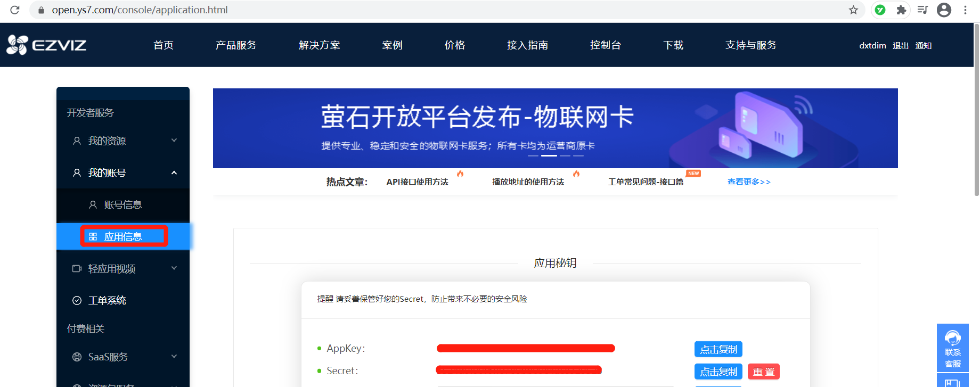Open the 首页 nav item
The image size is (980, 387).
[x=164, y=45]
